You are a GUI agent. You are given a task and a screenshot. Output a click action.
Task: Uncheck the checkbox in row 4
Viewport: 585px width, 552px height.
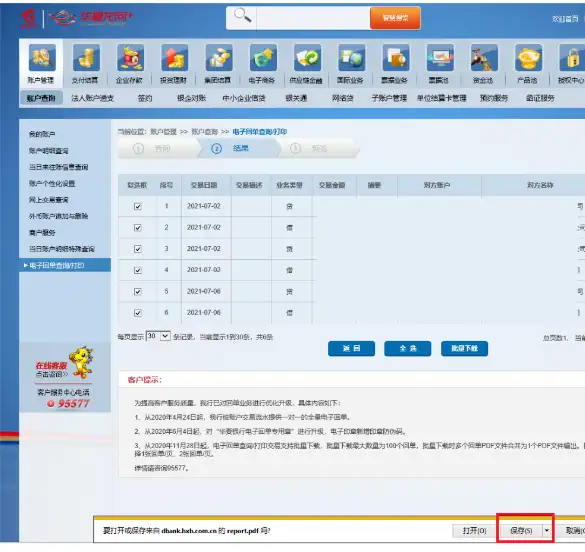(x=138, y=270)
